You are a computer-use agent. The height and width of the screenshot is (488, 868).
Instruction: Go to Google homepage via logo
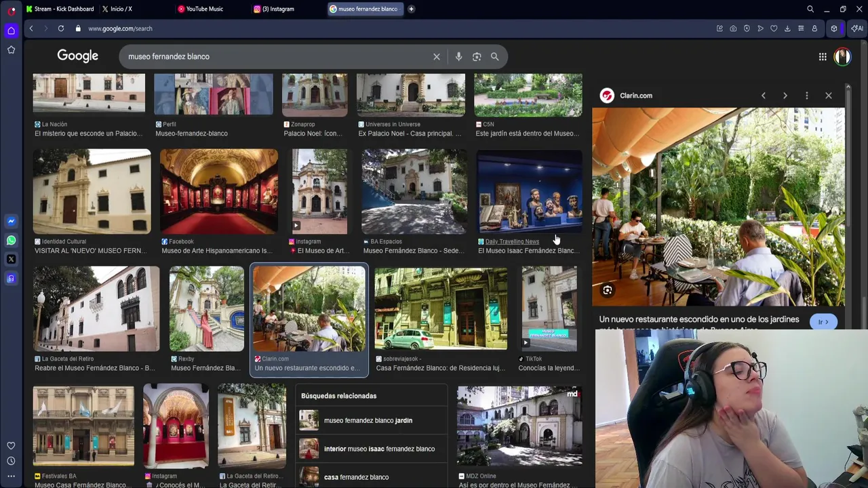(x=77, y=56)
